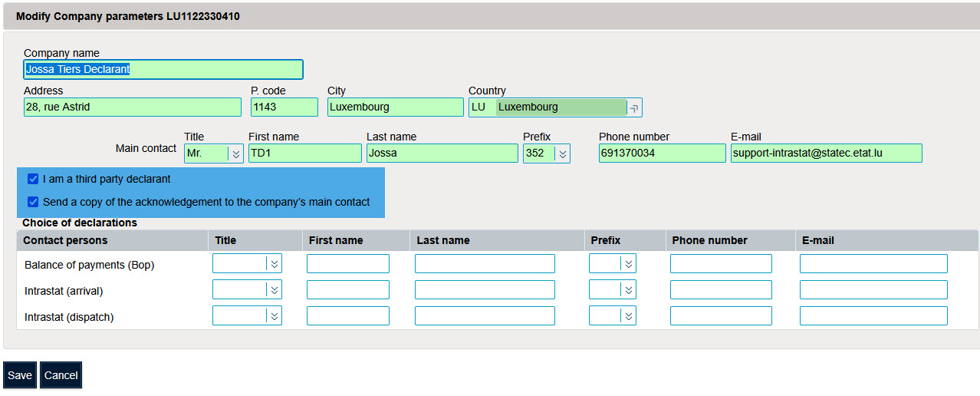The width and height of the screenshot is (980, 396).
Task: Open Title dropdown for Intrastat (arrival)
Action: click(275, 290)
